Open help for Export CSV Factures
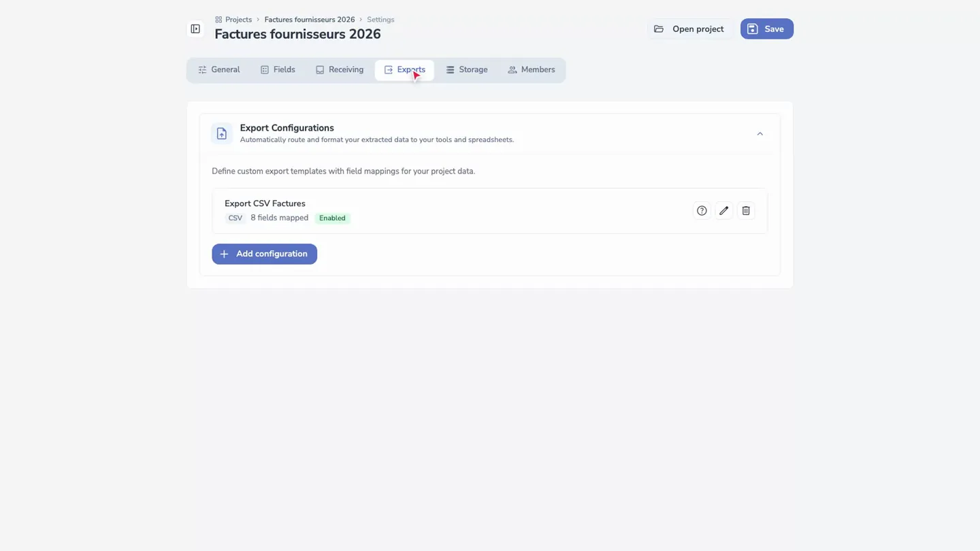The height and width of the screenshot is (551, 980). tap(702, 211)
